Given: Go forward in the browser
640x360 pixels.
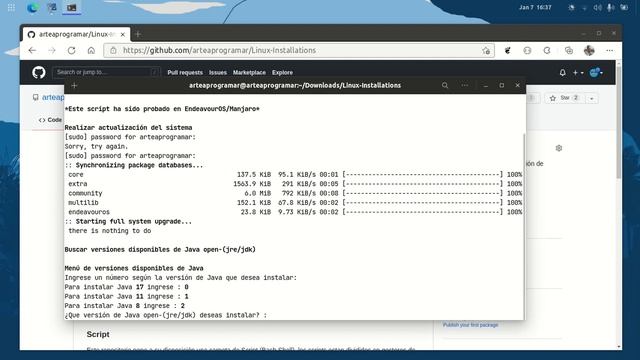Looking at the screenshot, I should click(x=52, y=50).
